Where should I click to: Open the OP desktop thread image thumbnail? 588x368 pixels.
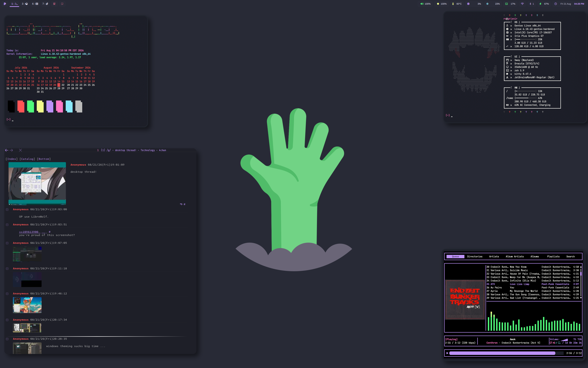[37, 184]
